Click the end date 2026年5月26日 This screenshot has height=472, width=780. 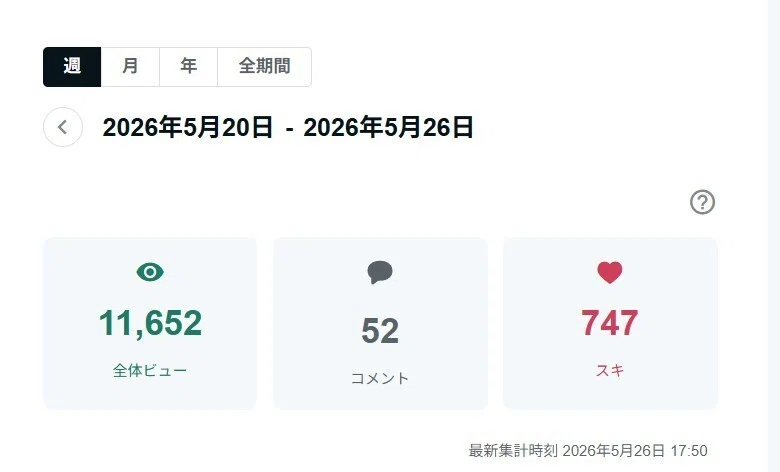pos(389,127)
